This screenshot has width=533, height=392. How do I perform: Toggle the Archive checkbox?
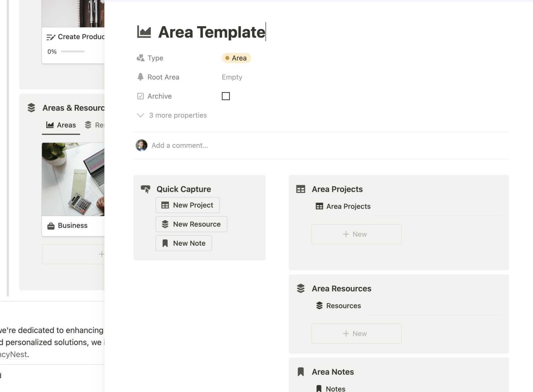click(226, 96)
